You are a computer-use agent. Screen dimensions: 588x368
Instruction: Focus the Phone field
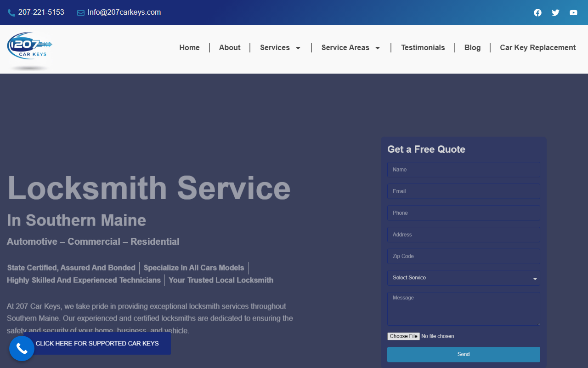(464, 213)
